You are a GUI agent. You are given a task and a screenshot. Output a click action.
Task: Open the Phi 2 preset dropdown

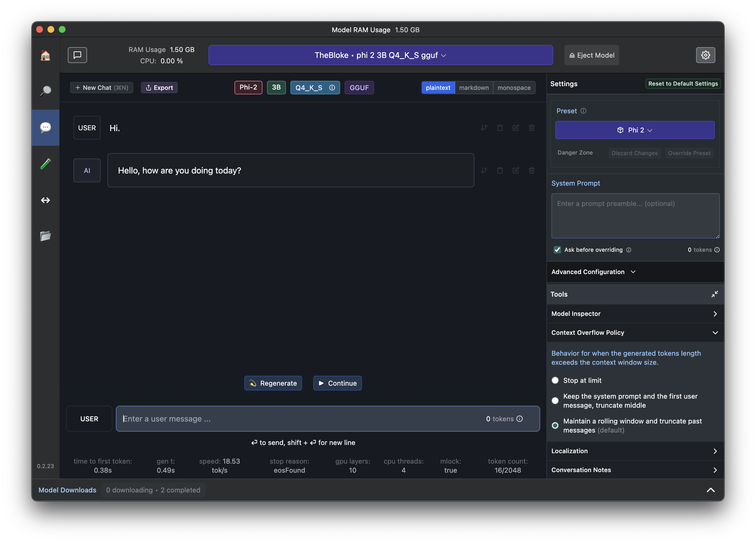point(634,130)
